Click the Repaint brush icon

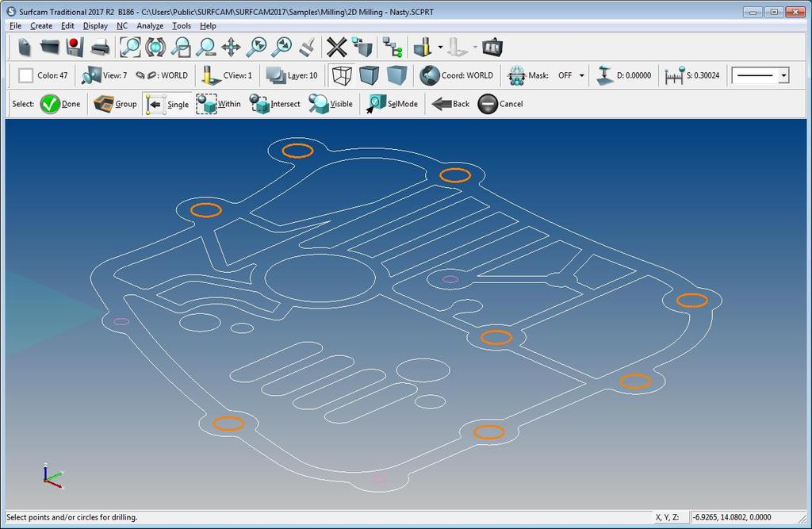(x=308, y=47)
